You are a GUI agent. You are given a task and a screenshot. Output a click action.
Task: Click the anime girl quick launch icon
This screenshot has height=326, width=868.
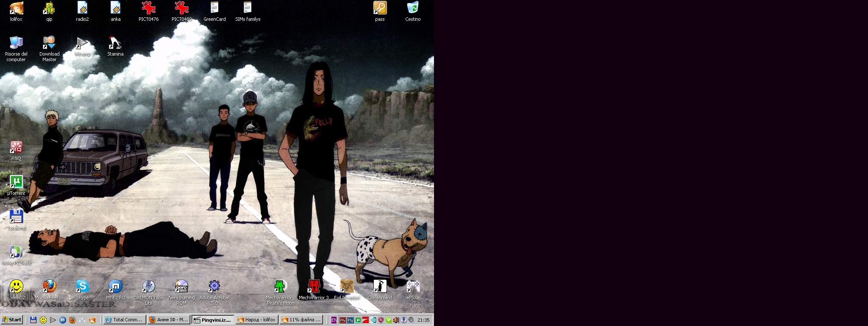92,320
